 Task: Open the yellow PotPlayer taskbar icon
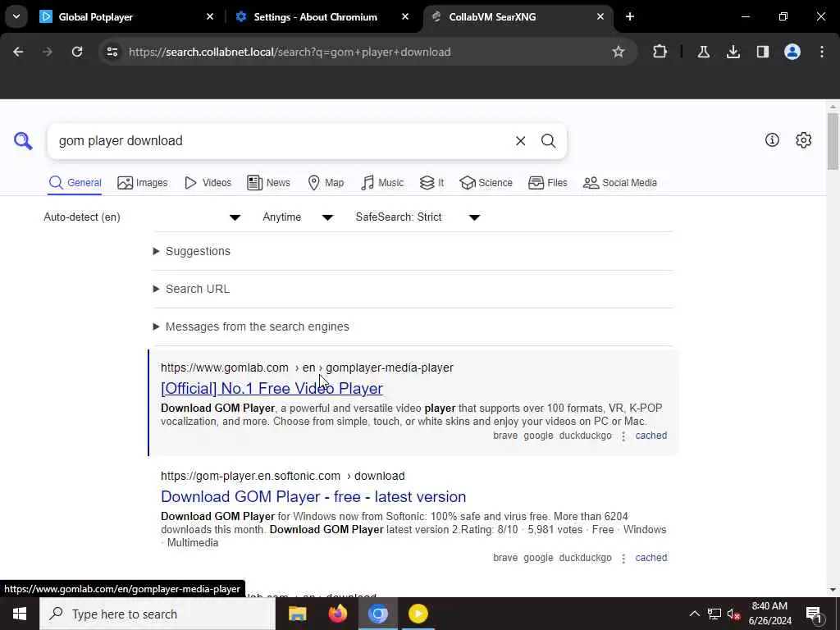[418, 614]
